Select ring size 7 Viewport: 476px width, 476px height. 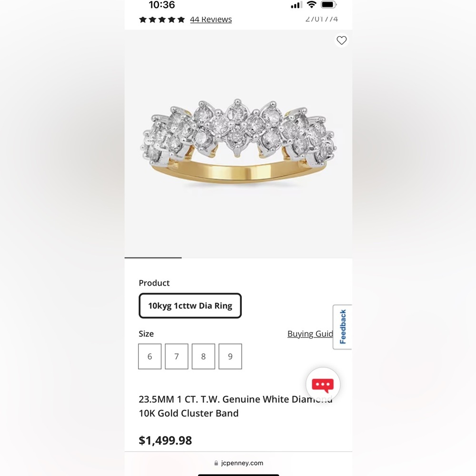tap(177, 357)
